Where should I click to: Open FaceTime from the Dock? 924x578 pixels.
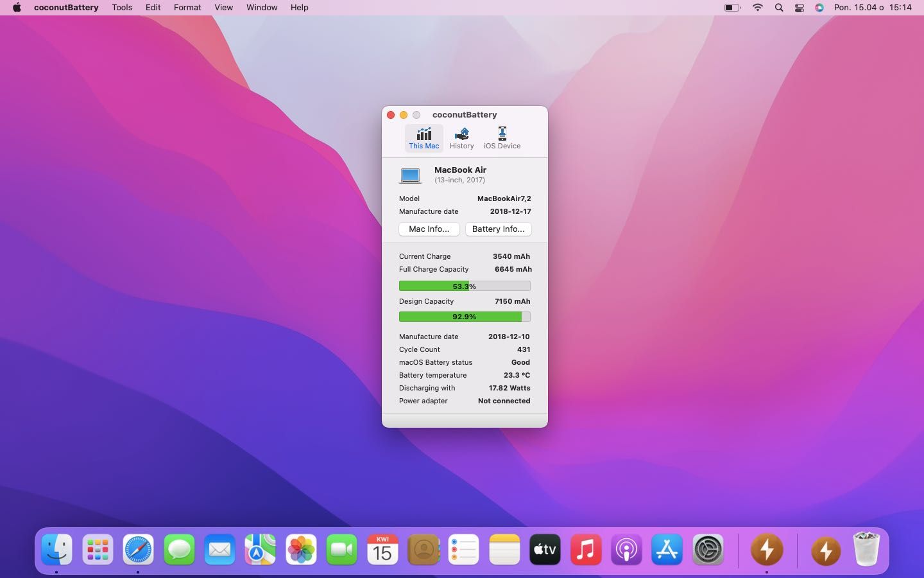point(341,550)
